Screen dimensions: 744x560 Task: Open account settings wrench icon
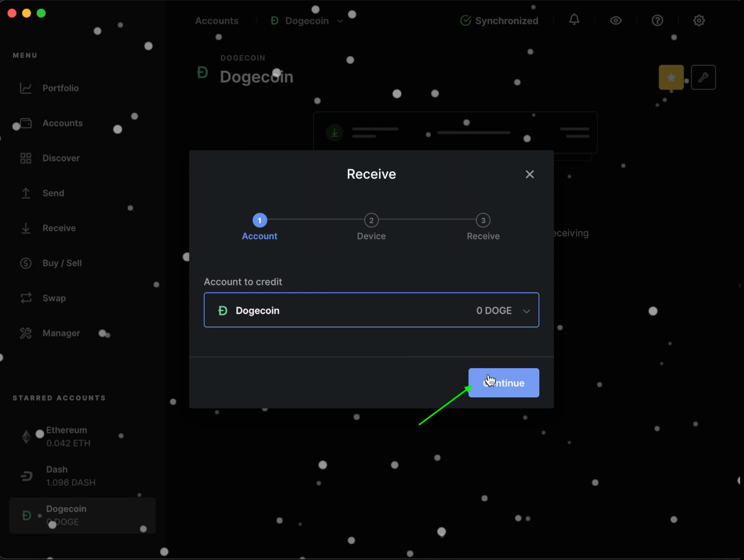pos(703,77)
